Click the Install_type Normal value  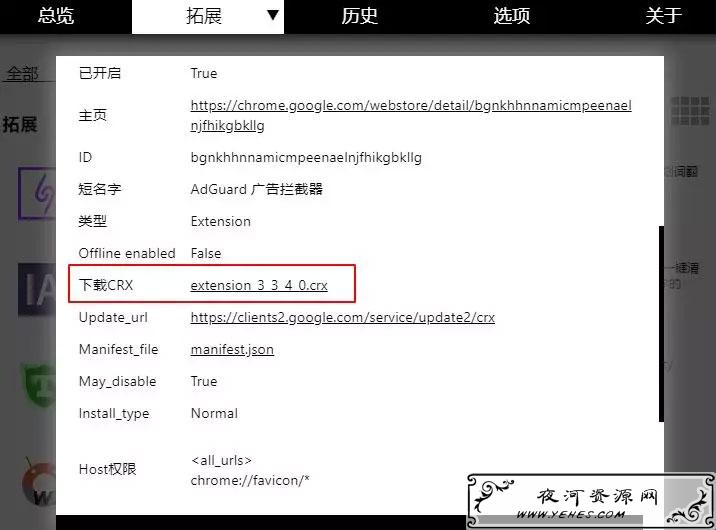coord(214,413)
